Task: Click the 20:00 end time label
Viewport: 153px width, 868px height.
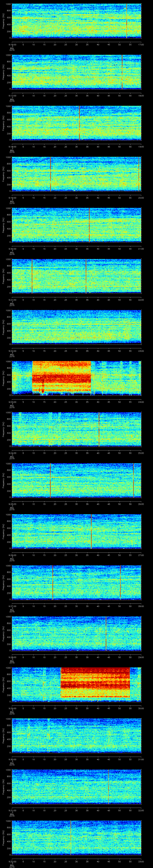Action: click(141, 198)
